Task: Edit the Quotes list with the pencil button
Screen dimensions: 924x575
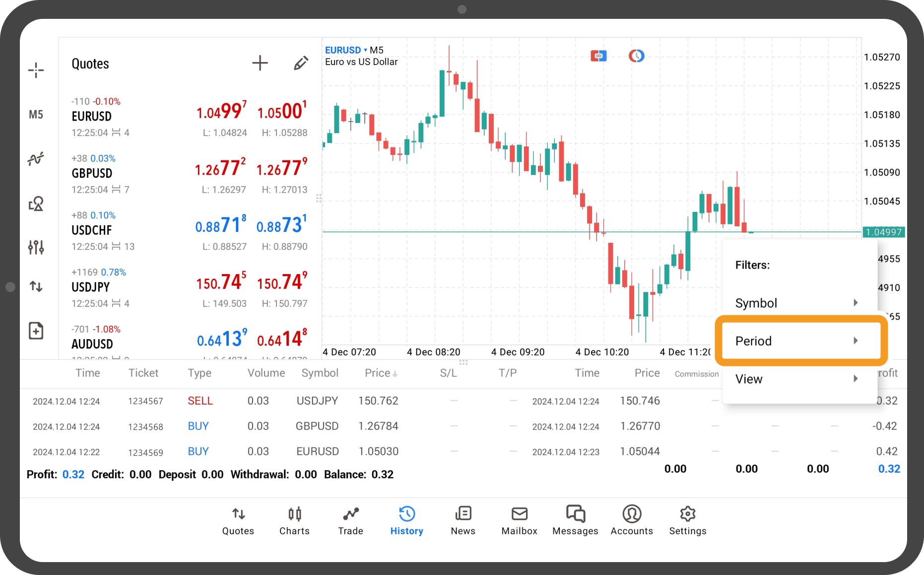Action: tap(301, 63)
